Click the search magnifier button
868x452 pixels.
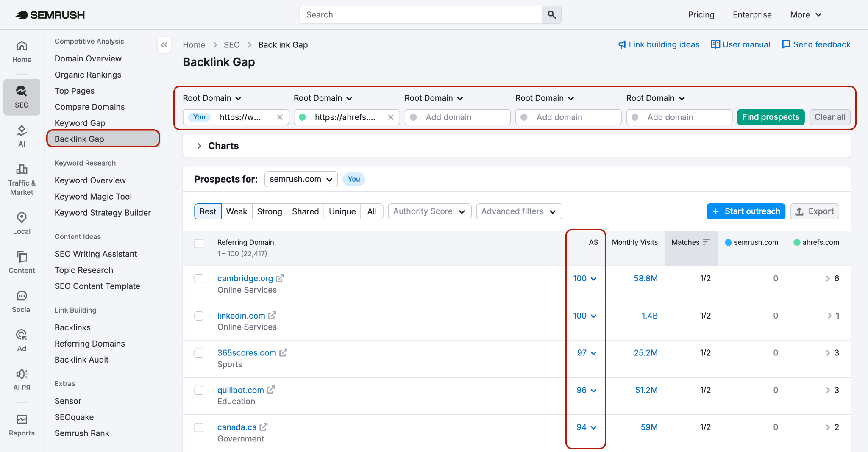click(x=551, y=15)
